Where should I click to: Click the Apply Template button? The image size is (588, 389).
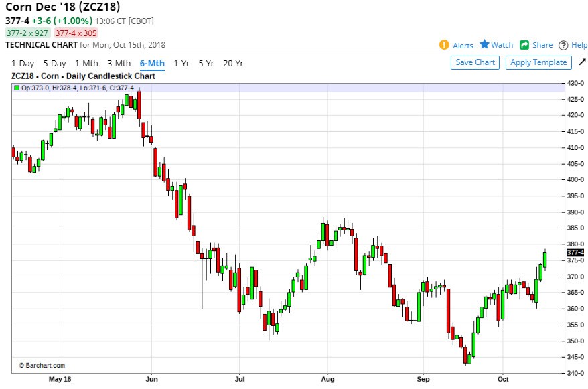coord(538,62)
